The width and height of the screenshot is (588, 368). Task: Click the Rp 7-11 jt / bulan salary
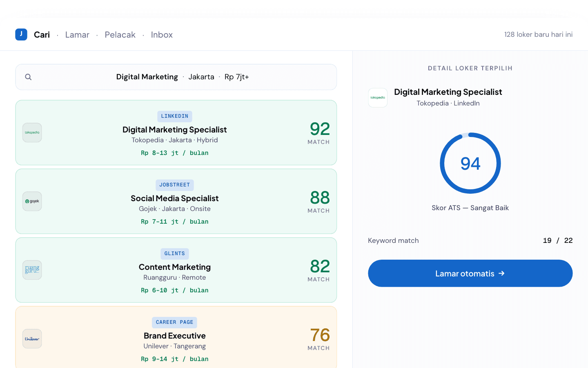pos(175,222)
